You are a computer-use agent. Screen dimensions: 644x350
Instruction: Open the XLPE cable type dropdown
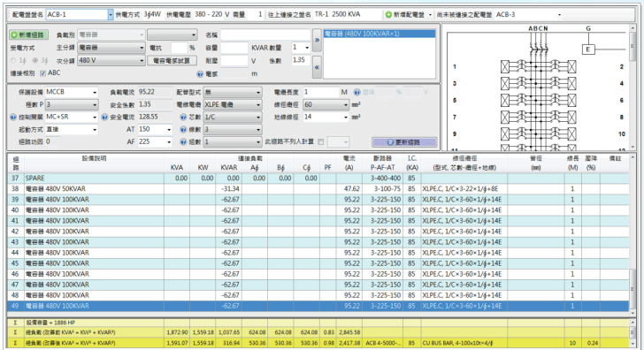click(x=233, y=104)
